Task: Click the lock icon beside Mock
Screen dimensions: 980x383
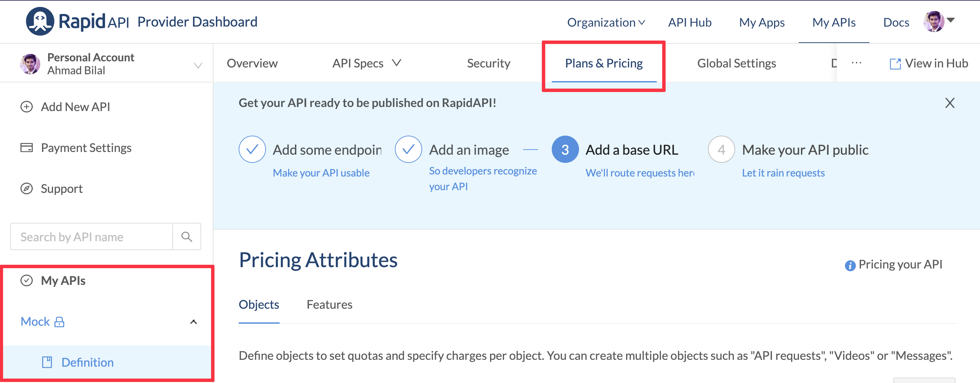Action: pyautogui.click(x=59, y=322)
